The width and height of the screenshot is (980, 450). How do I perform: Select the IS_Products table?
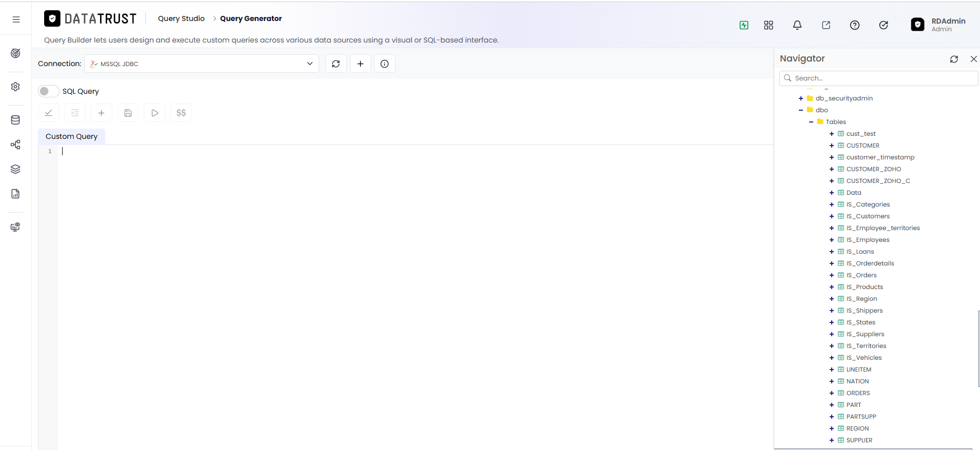tap(865, 287)
